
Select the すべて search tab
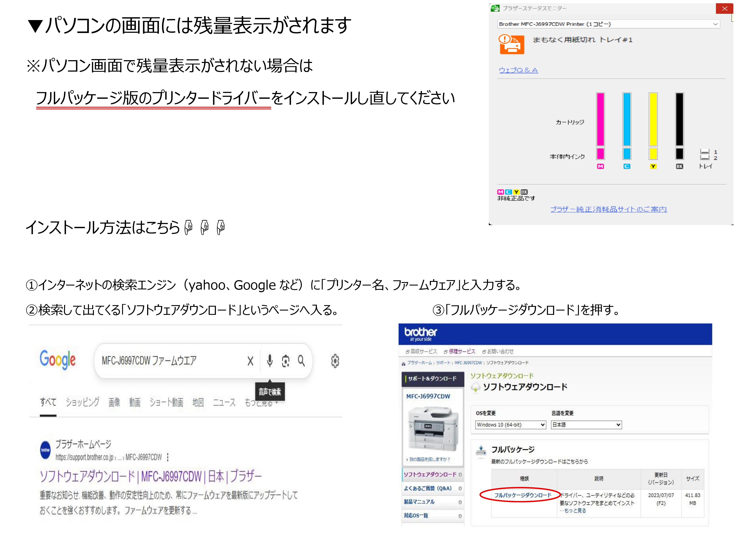point(48,402)
